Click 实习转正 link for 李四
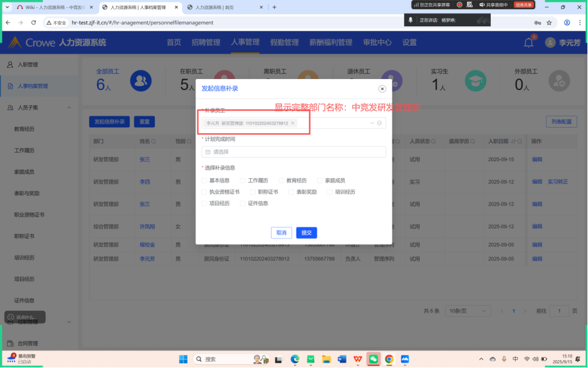 pos(558,182)
